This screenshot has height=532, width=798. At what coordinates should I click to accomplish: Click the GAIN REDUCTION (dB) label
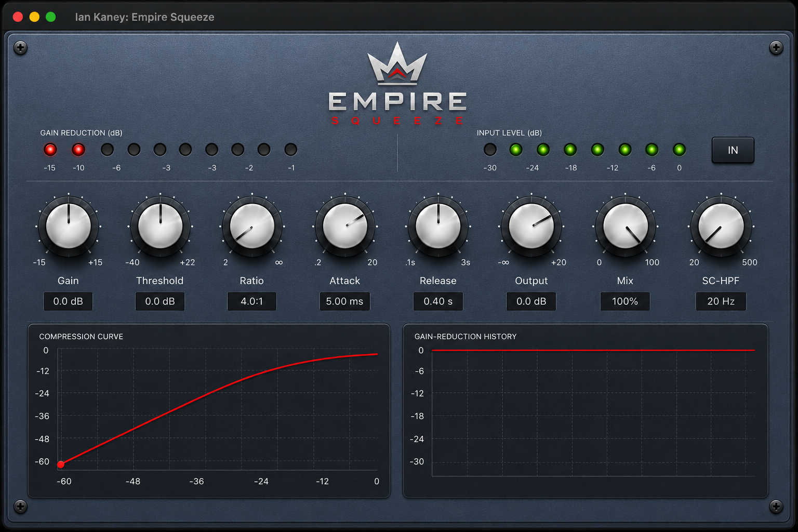(82, 133)
